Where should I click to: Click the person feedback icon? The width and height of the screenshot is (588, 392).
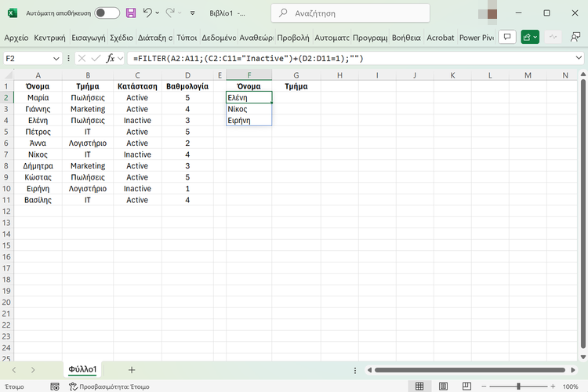[575, 37]
